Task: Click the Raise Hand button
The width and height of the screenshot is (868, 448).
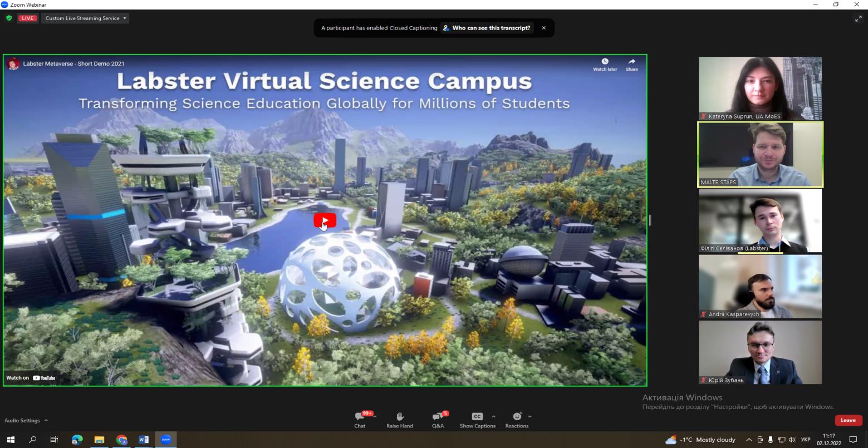Action: 400,420
